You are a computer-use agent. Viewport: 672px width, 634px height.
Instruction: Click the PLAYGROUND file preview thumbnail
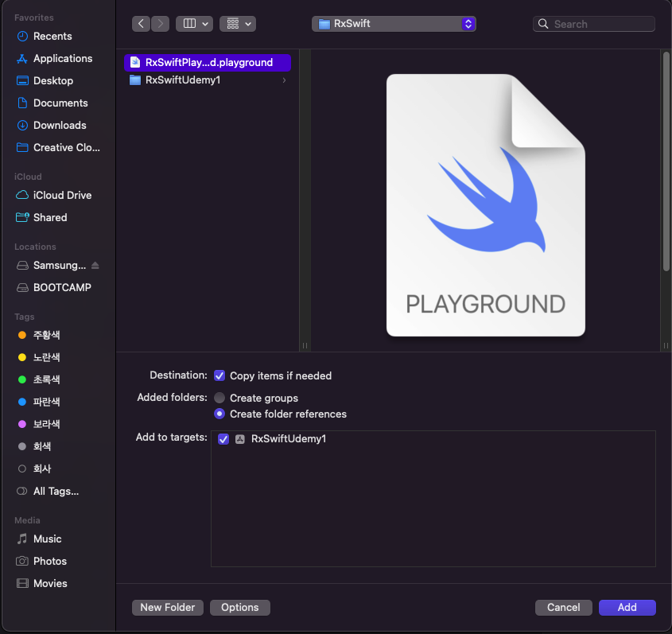[x=486, y=205]
